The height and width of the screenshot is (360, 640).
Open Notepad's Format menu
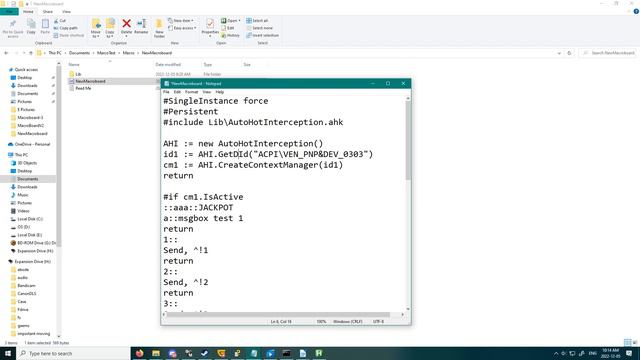click(191, 92)
